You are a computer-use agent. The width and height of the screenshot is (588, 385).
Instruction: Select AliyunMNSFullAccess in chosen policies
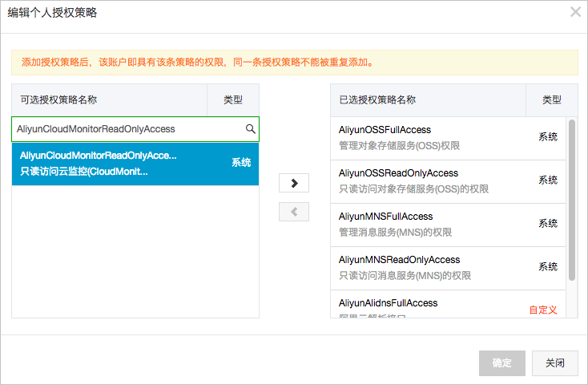pos(448,225)
